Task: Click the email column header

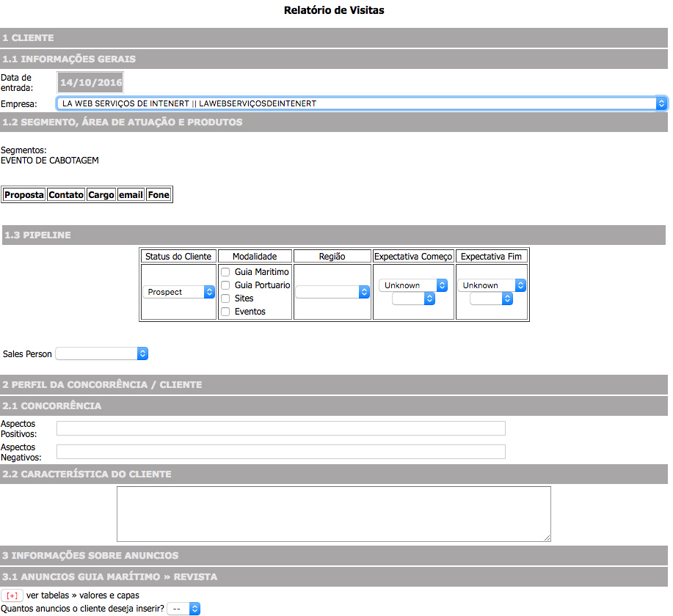Action: [131, 195]
